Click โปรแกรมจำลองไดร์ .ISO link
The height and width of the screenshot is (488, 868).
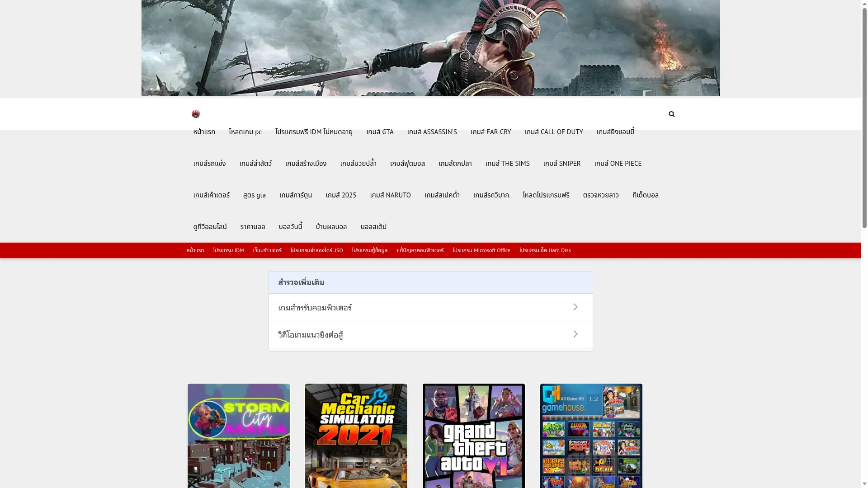coord(316,250)
